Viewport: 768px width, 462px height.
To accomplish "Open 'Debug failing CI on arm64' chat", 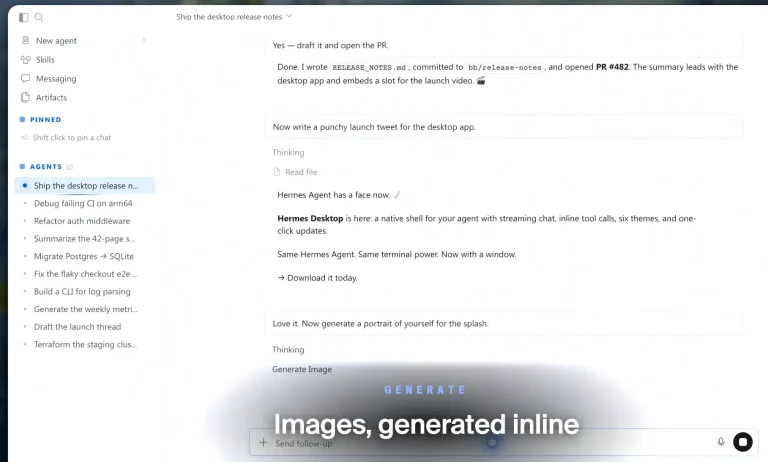I will 85,203.
